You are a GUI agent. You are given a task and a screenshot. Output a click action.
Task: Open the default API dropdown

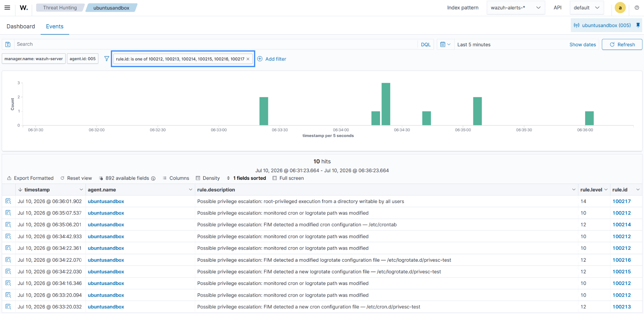586,8
